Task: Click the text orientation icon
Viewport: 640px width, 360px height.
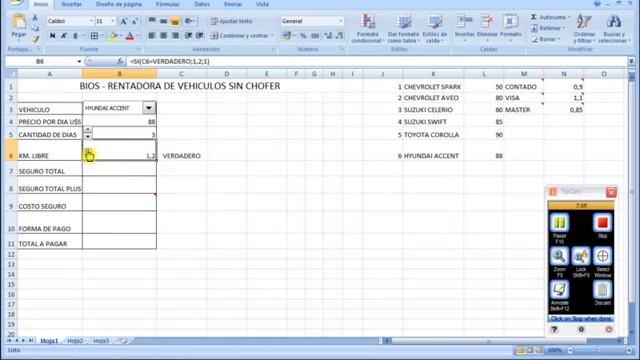Action: 188,21
